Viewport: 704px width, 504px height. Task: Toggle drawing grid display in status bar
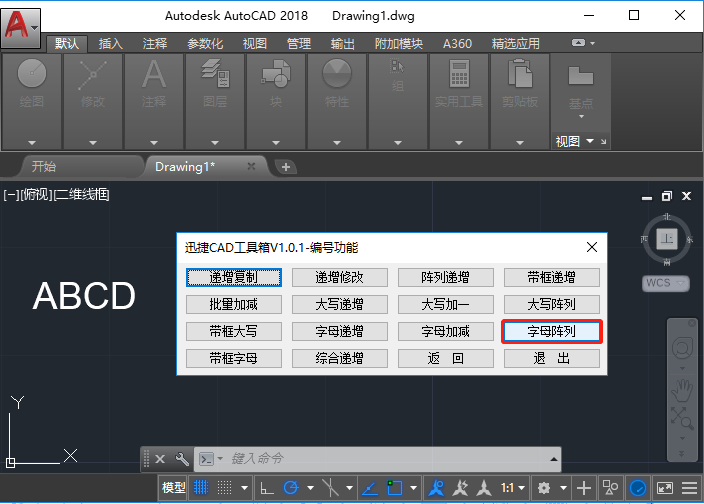pyautogui.click(x=201, y=488)
